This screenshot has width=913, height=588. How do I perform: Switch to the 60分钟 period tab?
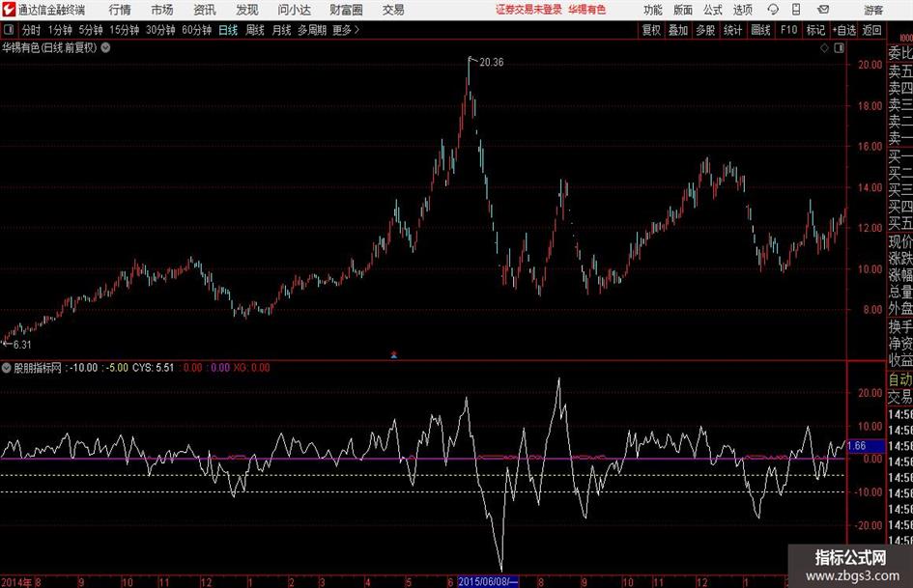(197, 30)
